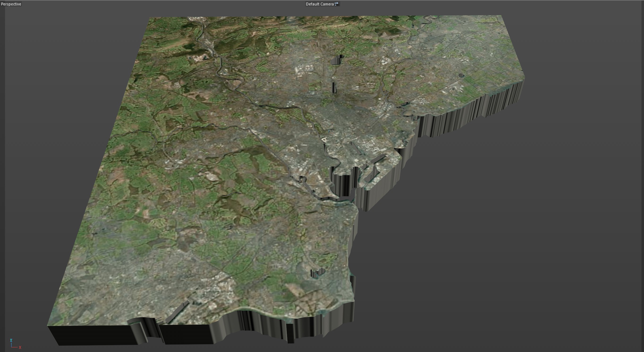Click the small dark round hole upper right
Screen dimensions: 644x352
point(461,75)
